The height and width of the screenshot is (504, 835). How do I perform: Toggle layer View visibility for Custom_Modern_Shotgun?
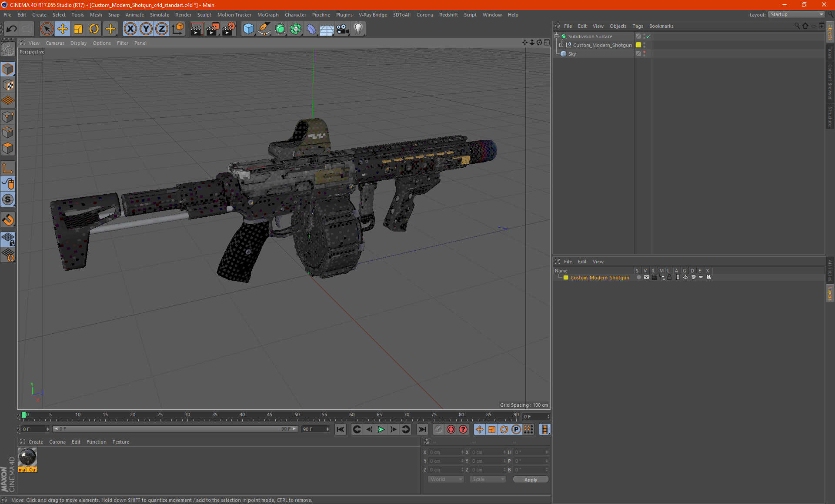646,277
